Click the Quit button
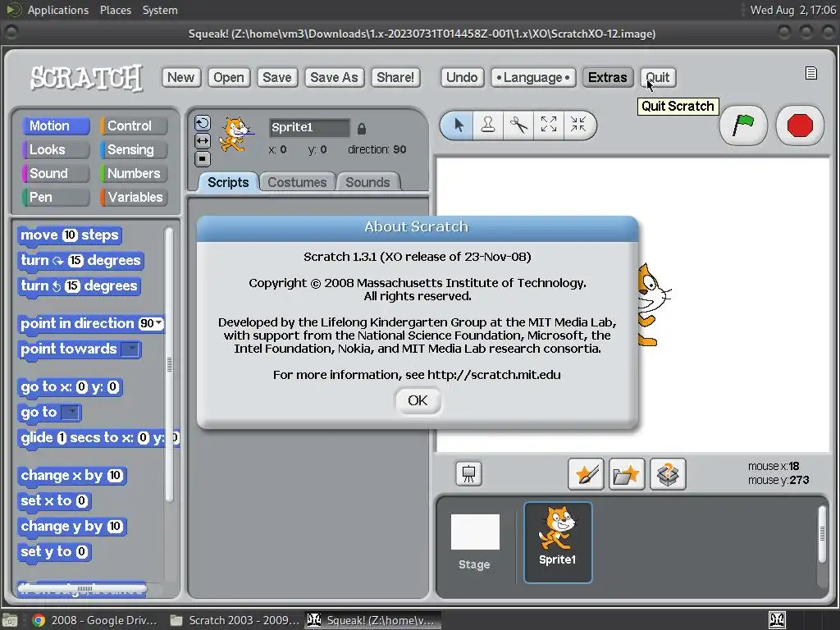Image resolution: width=840 pixels, height=630 pixels. click(658, 77)
